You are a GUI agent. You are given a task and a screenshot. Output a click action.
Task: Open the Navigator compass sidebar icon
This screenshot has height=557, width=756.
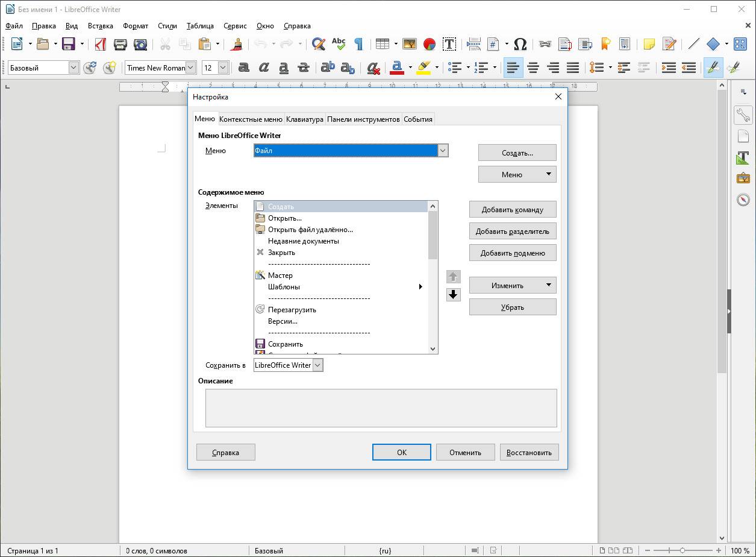coord(743,200)
